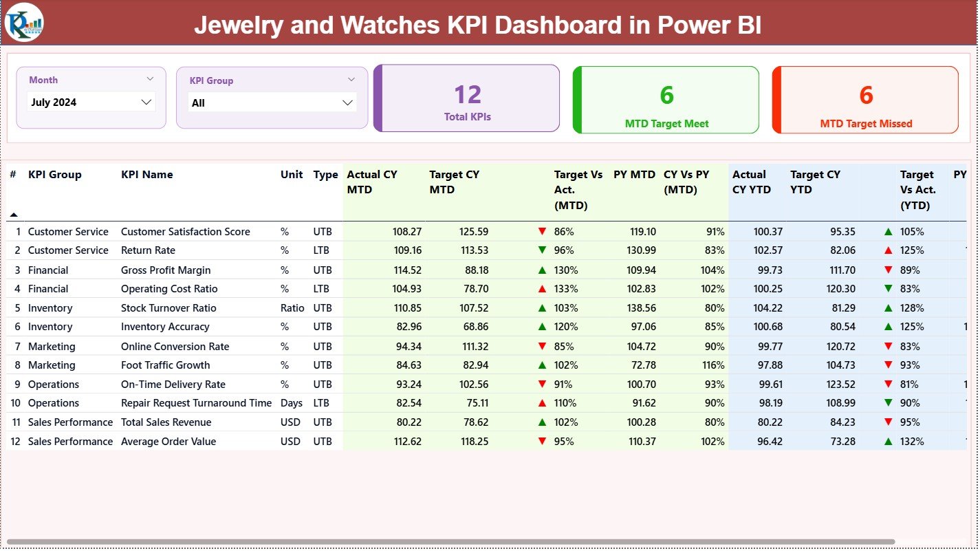The height and width of the screenshot is (551, 980).
Task: Click green triangle beside Inventory Accuracy 120%
Action: (543, 327)
